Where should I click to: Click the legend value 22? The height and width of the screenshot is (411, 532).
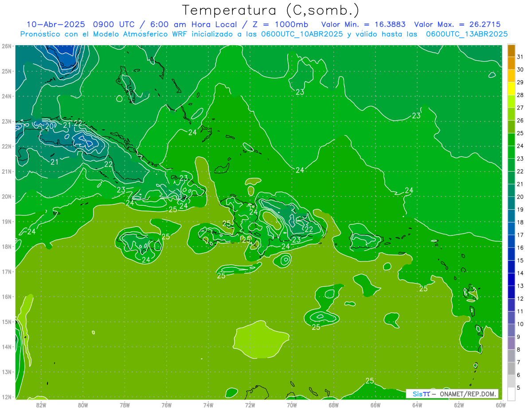pos(520,171)
